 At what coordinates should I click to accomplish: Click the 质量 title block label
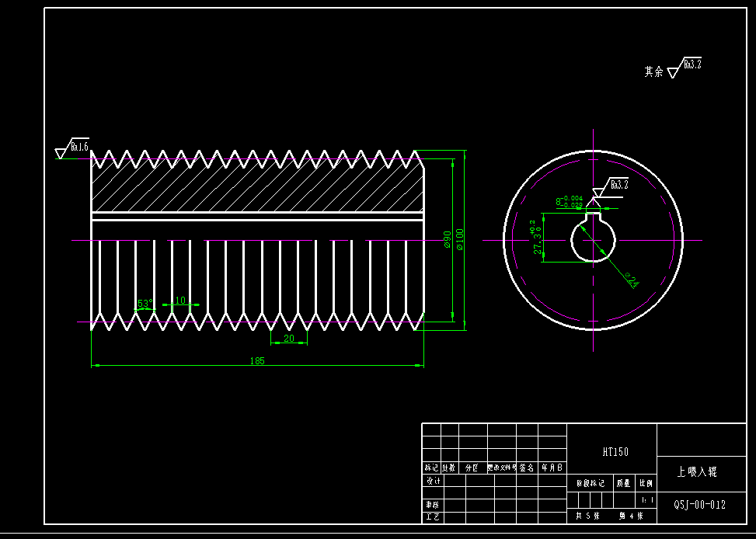pyautogui.click(x=623, y=483)
